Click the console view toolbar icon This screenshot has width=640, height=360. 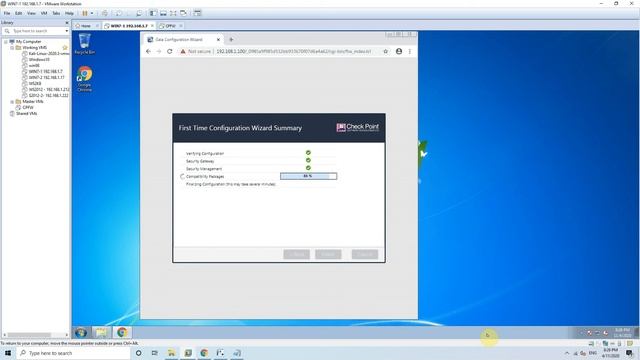[198, 13]
